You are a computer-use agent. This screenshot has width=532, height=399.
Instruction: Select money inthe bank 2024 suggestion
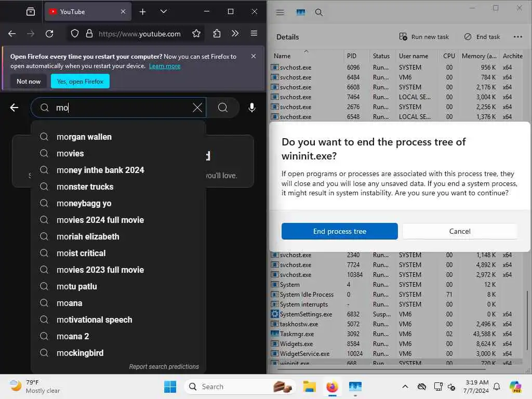[118, 170]
